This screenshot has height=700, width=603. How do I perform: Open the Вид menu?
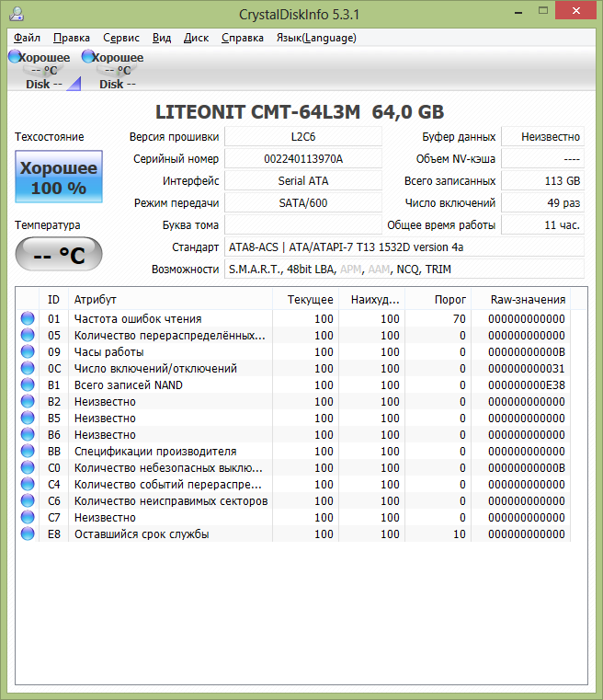[x=162, y=38]
